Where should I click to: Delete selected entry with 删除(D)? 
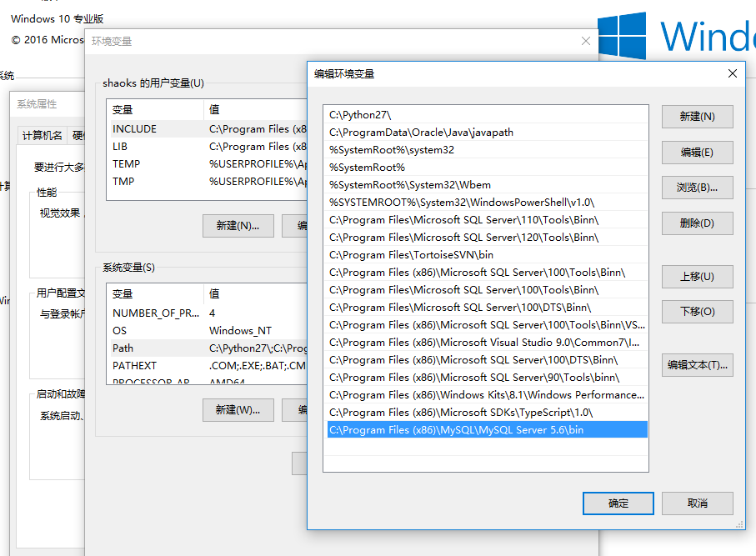pyautogui.click(x=697, y=223)
